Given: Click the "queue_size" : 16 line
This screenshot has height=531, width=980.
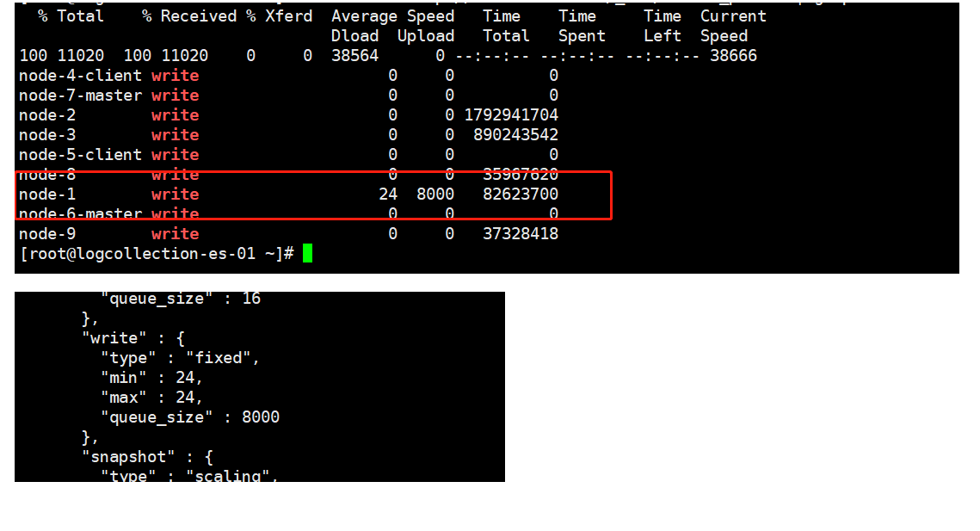Looking at the screenshot, I should [x=181, y=299].
